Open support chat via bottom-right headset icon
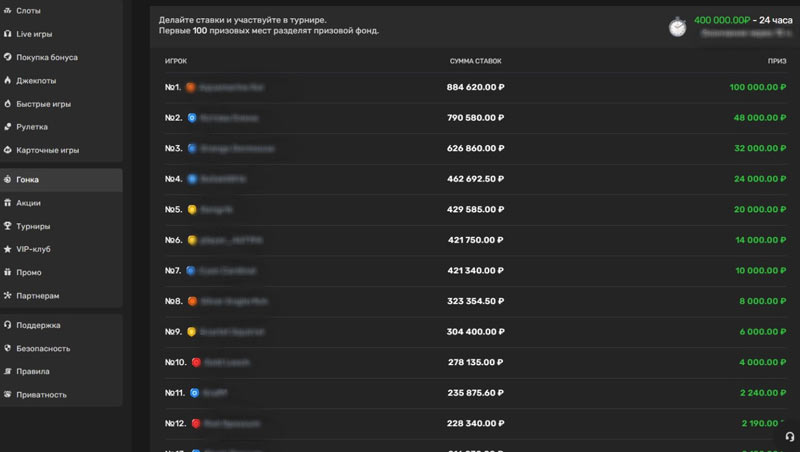 [789, 437]
